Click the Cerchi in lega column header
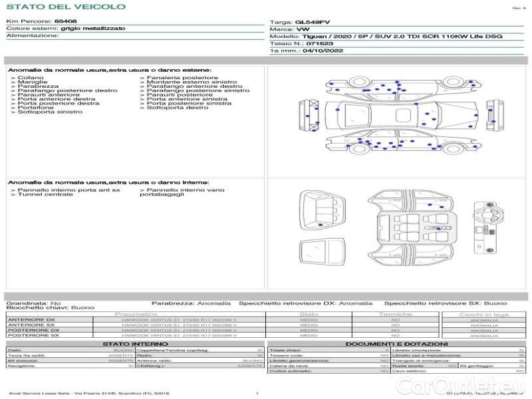This screenshot has width=532, height=399. point(484,315)
